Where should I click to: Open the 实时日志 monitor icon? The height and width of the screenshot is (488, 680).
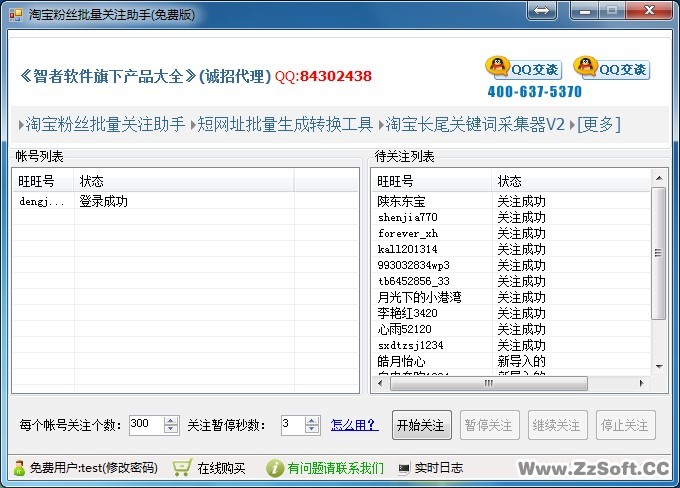404,468
